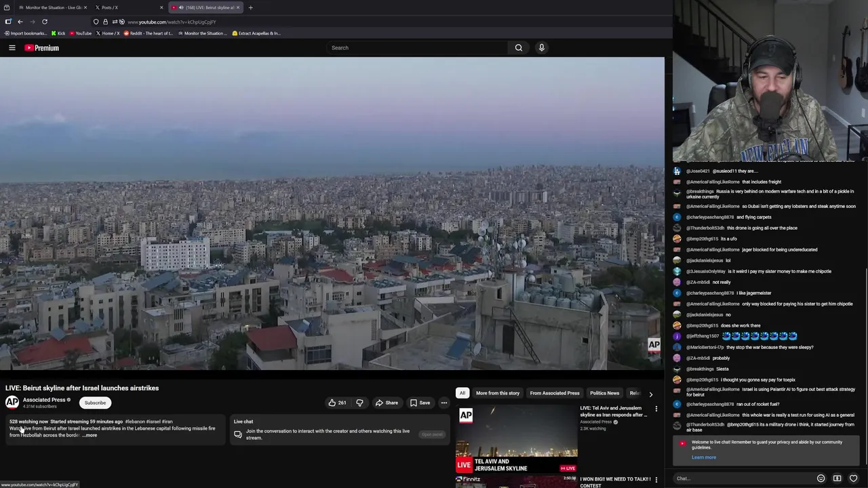Click @bmp20thgt815 its a ufo message
Screen dimensions: 868x488
pyautogui.click(x=711, y=239)
